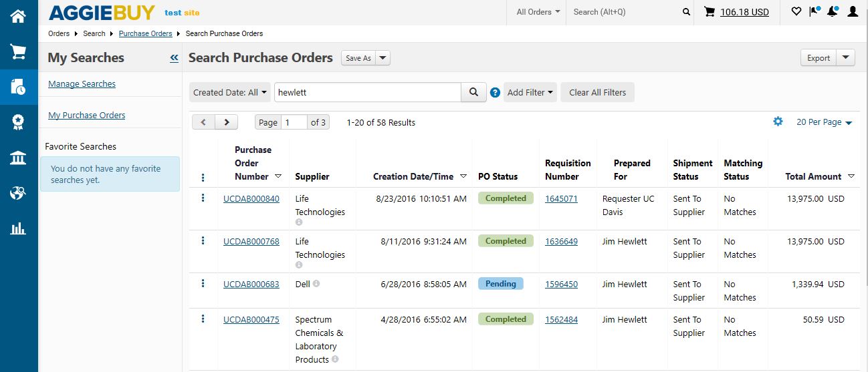
Task: Click Clear All Filters button
Action: click(597, 92)
